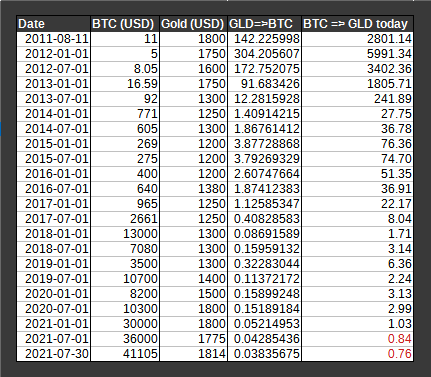
Task: Select red value cell 0.84
Action: pos(358,339)
